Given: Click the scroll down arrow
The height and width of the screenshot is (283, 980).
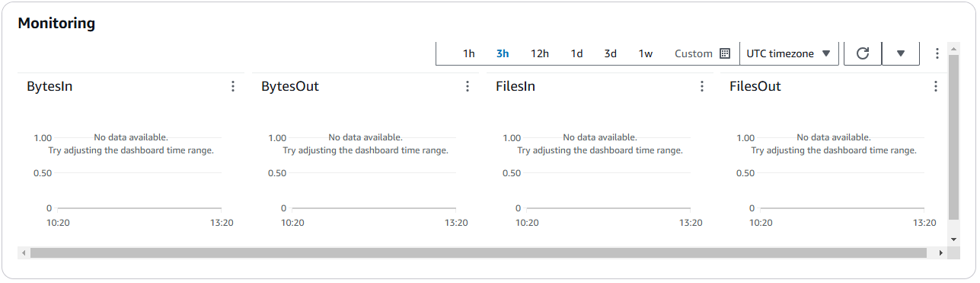Looking at the screenshot, I should pos(953,239).
